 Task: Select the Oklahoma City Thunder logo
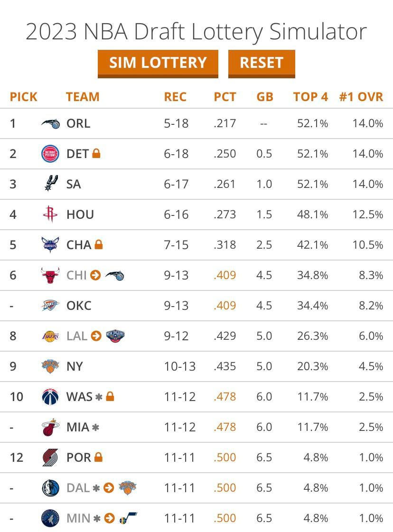coord(50,306)
